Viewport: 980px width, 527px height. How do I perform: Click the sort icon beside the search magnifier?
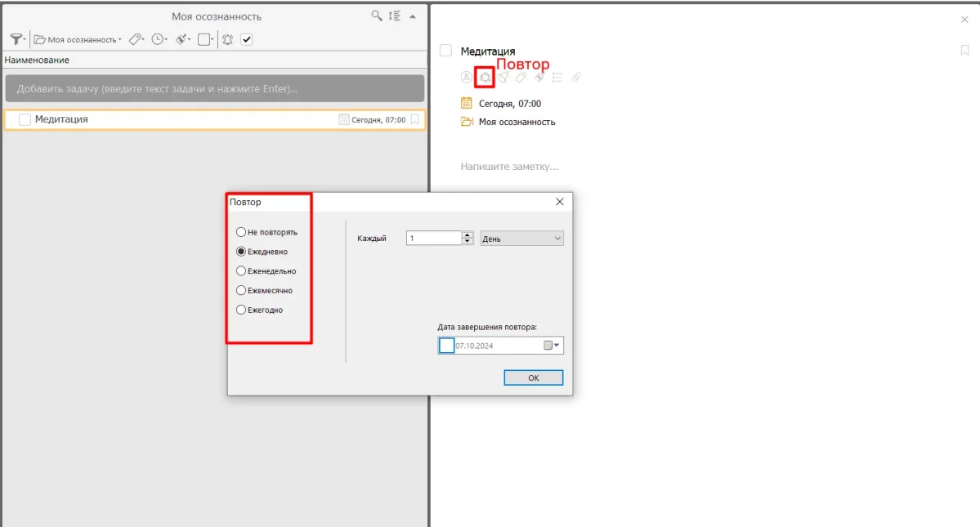[395, 16]
